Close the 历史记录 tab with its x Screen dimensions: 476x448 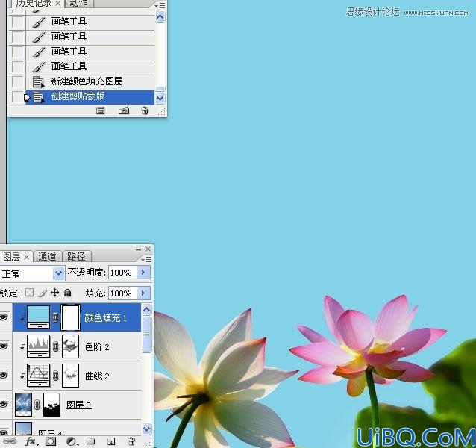tap(57, 4)
